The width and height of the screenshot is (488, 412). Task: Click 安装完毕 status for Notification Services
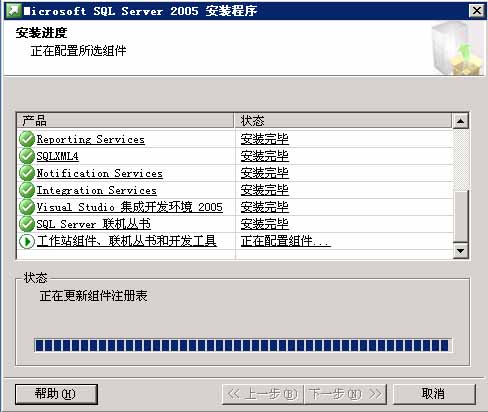coord(265,173)
